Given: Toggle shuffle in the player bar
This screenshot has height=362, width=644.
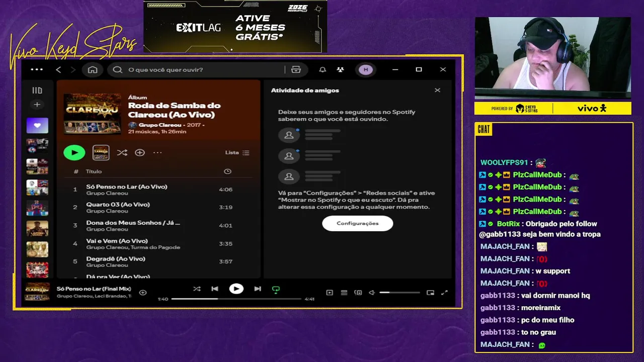Looking at the screenshot, I should (197, 289).
